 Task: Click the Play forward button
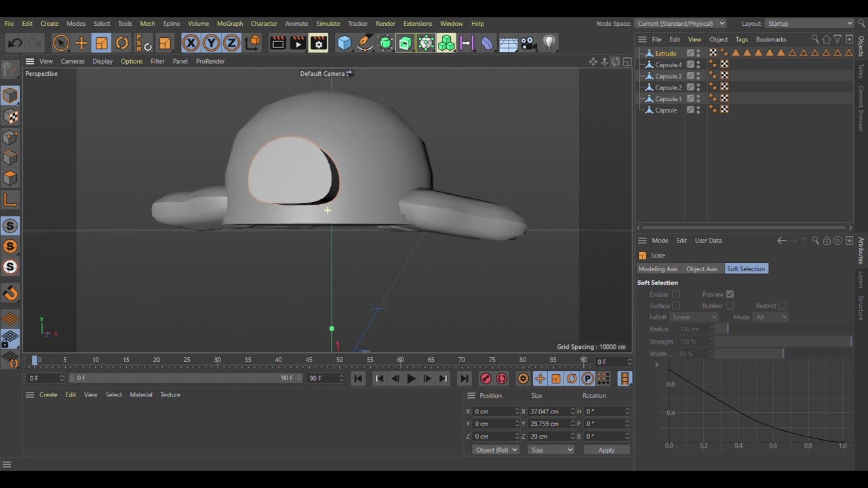pyautogui.click(x=411, y=379)
